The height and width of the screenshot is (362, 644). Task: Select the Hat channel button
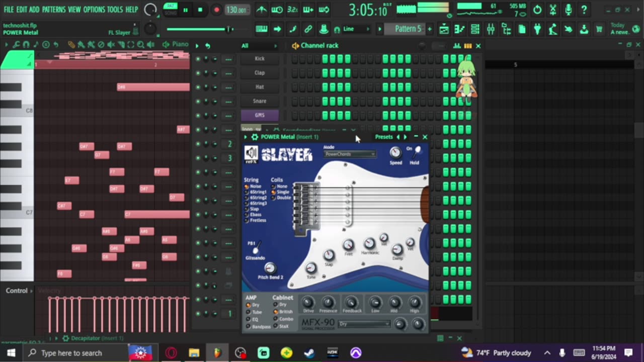(260, 86)
